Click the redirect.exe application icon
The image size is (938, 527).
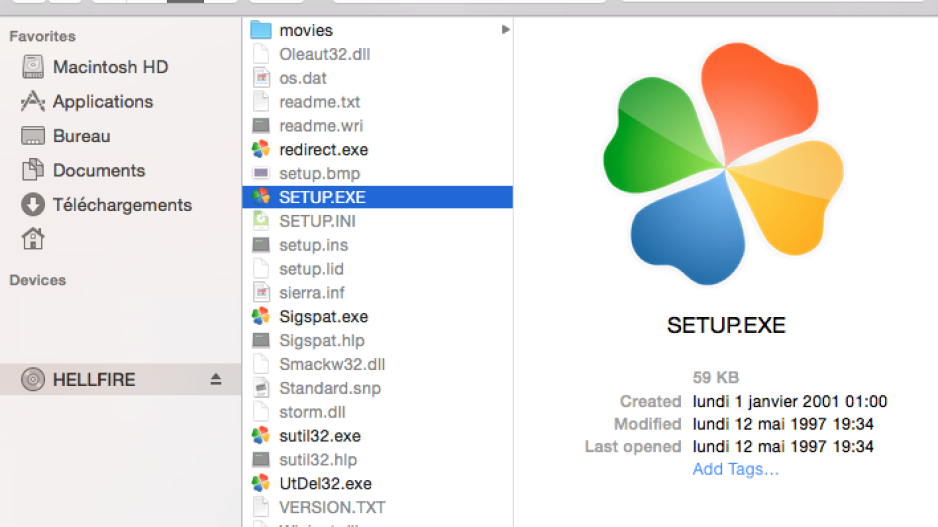tap(261, 150)
